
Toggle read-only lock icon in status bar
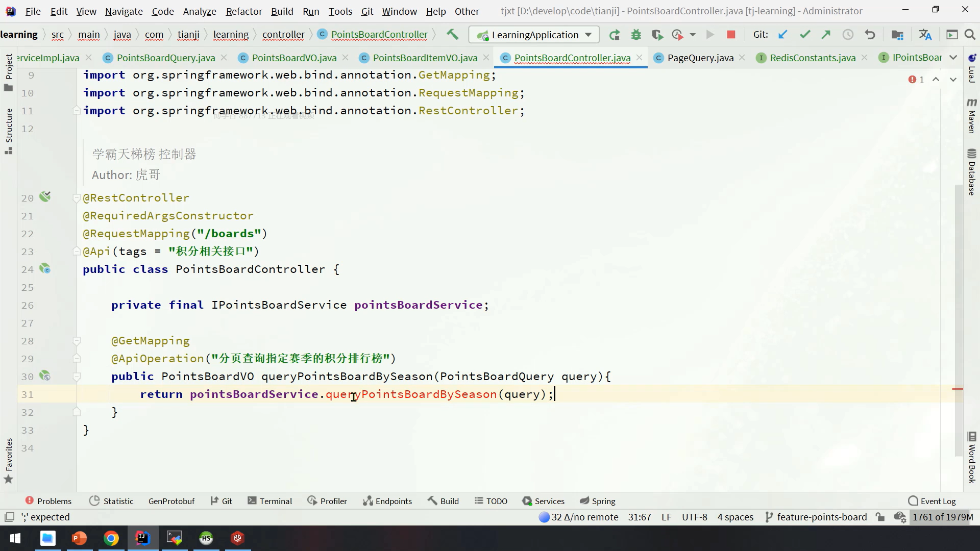(x=880, y=517)
